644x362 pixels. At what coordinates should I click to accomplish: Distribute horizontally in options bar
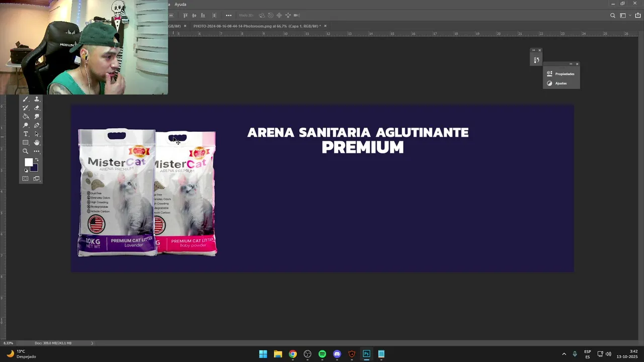214,15
